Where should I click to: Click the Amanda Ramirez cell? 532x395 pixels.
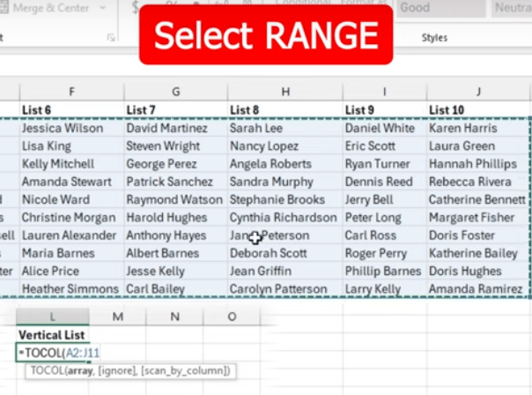tap(478, 289)
